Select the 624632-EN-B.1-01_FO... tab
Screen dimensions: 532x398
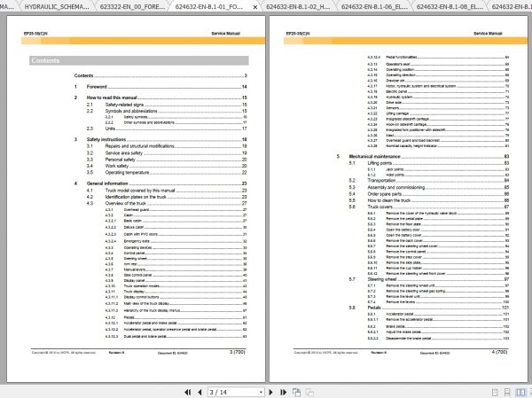click(209, 6)
